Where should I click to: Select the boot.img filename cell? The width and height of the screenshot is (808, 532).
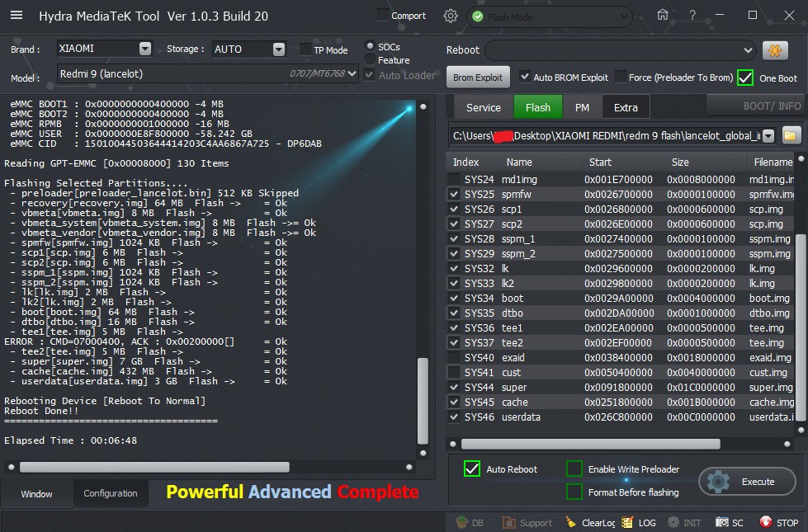pyautogui.click(x=769, y=299)
